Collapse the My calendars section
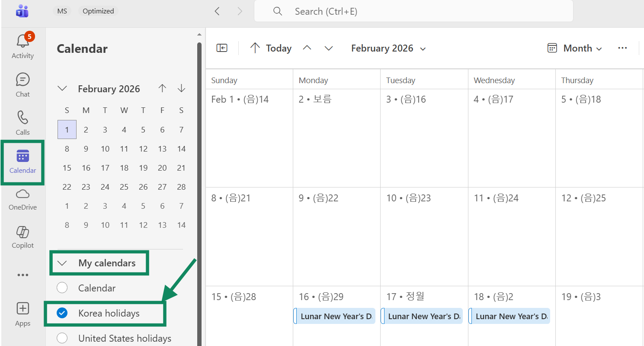The width and height of the screenshot is (644, 346). point(62,263)
